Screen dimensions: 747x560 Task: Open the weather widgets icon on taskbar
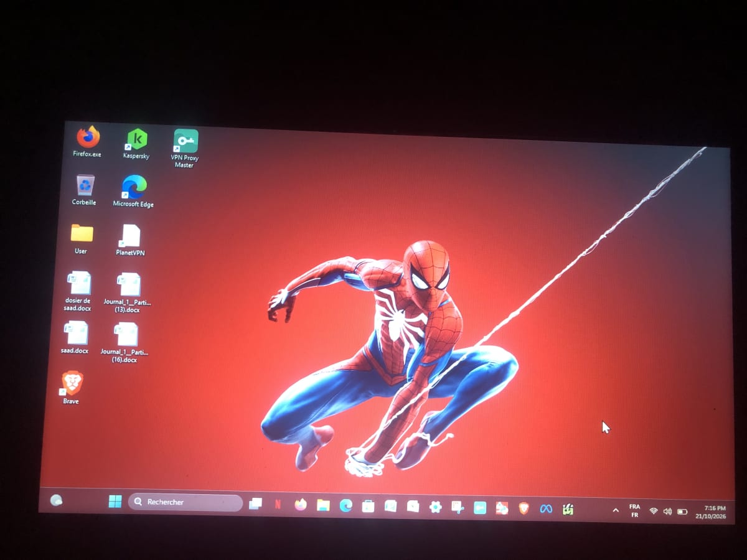click(x=56, y=500)
